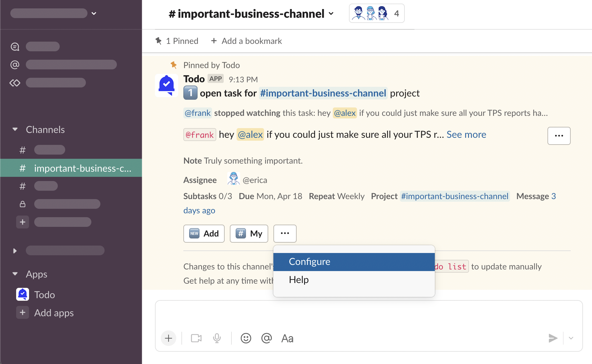The width and height of the screenshot is (592, 364).
Task: Open channel members avatar list
Action: pos(376,14)
